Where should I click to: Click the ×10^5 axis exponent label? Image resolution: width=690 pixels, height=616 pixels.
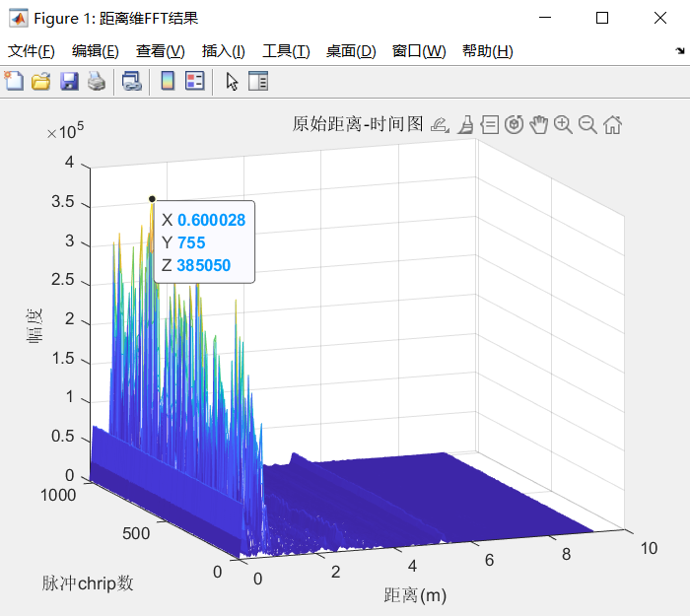pyautogui.click(x=65, y=131)
